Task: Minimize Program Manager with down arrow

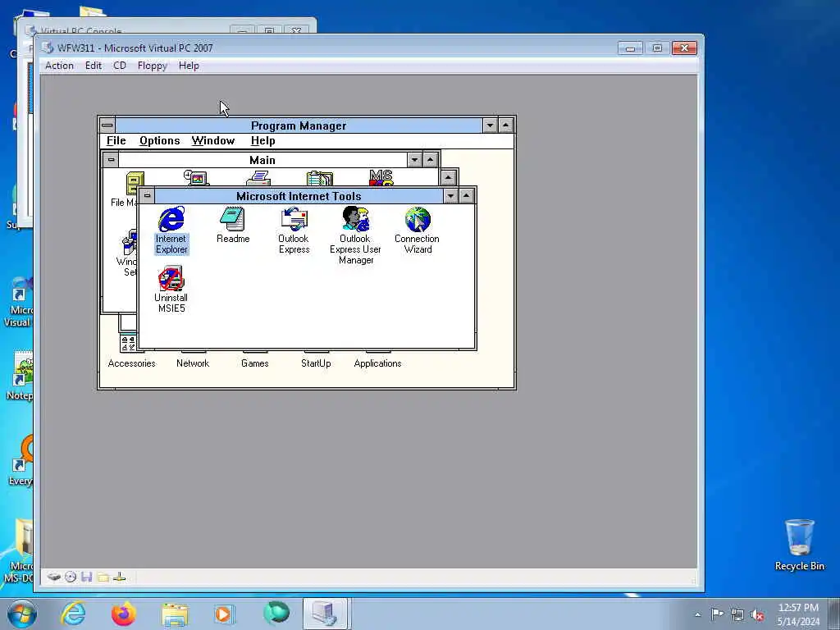Action: (x=490, y=126)
